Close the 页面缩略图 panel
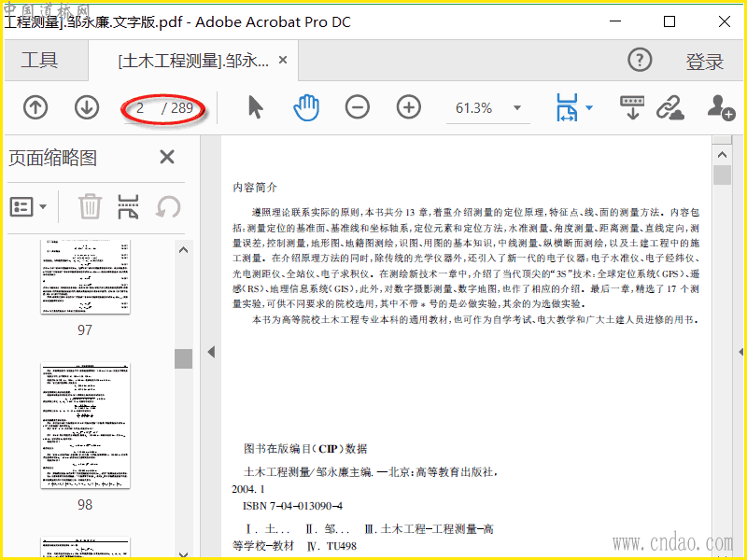 pyautogui.click(x=167, y=157)
